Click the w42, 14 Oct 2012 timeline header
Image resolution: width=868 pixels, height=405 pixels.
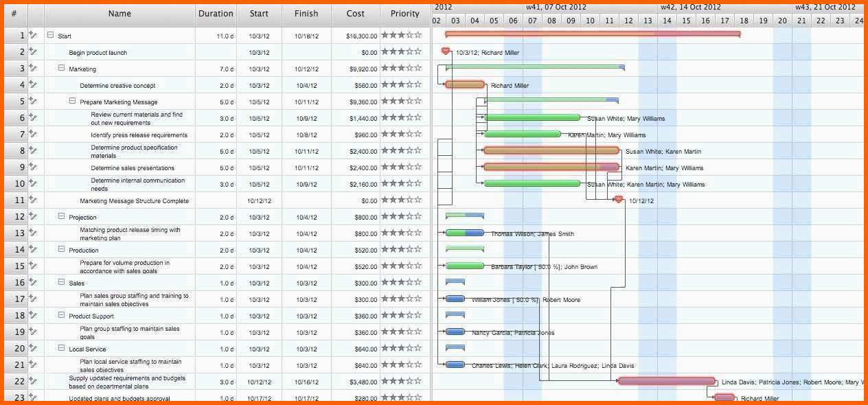(691, 7)
